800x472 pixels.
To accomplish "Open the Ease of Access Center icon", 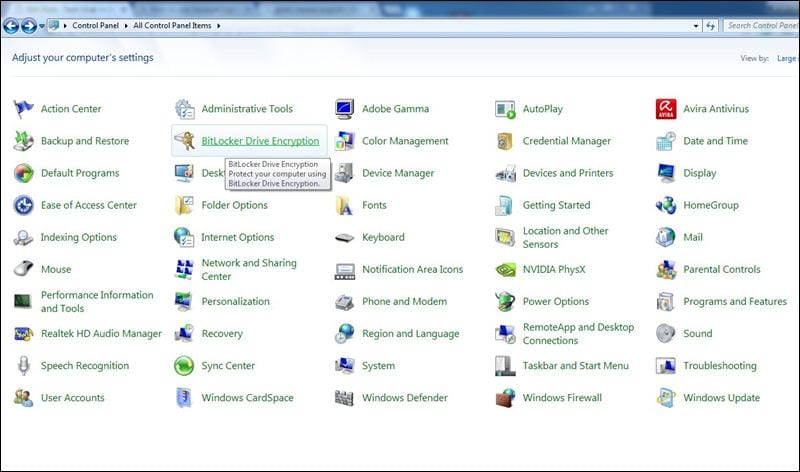I will [23, 205].
